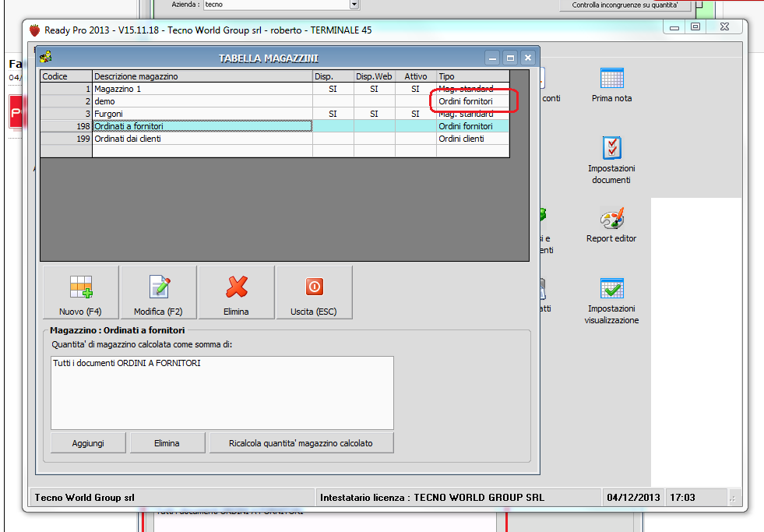Click the Uscita (ESC) button

pyautogui.click(x=314, y=292)
